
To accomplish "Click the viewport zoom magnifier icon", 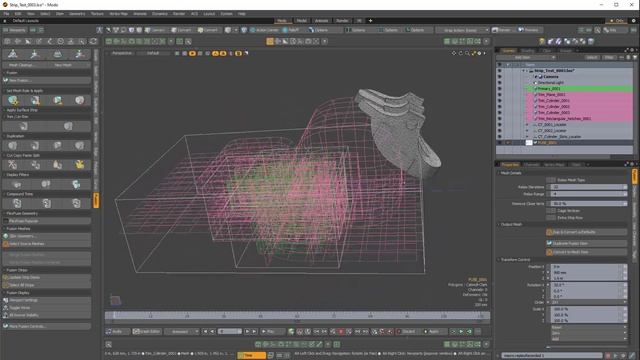I will (467, 53).
